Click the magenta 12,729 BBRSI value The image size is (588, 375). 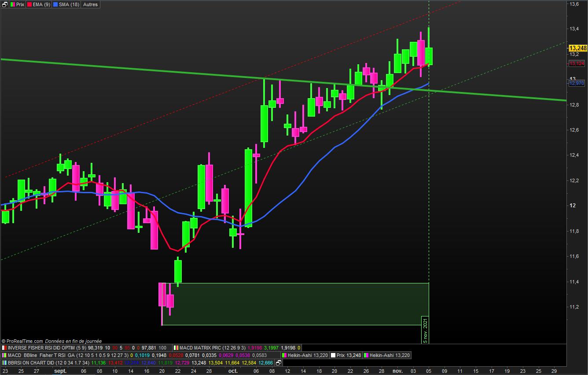[182, 363]
